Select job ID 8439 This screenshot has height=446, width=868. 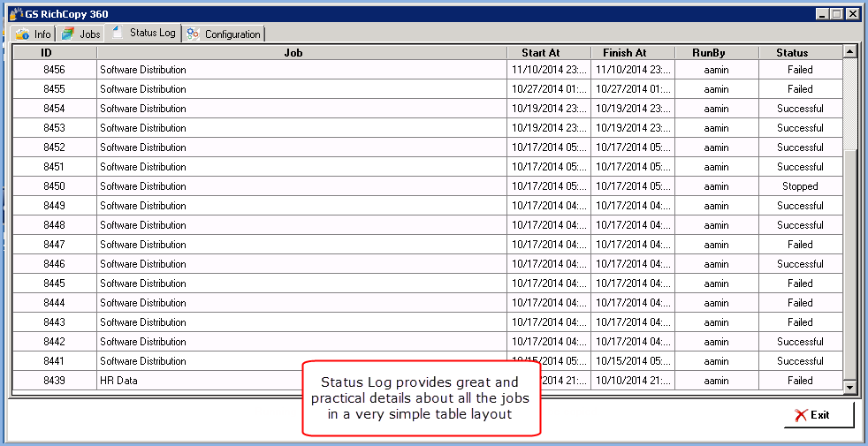pos(54,381)
